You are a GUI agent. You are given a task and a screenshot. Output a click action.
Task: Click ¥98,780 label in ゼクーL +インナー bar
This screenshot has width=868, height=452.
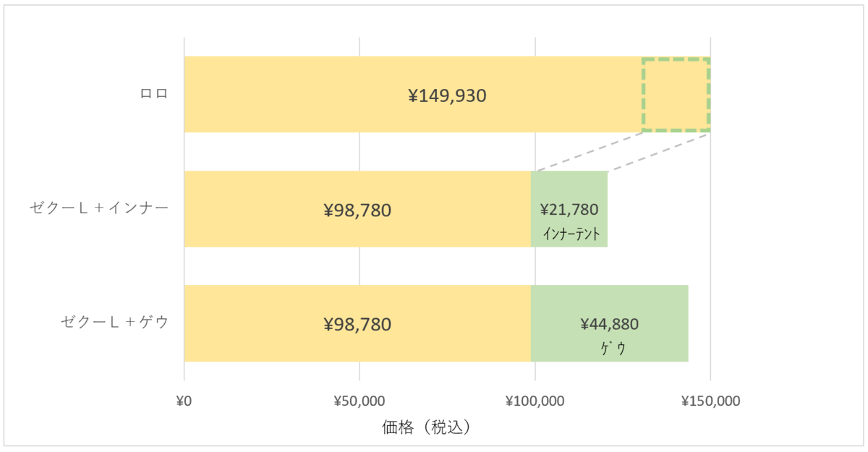pos(357,210)
